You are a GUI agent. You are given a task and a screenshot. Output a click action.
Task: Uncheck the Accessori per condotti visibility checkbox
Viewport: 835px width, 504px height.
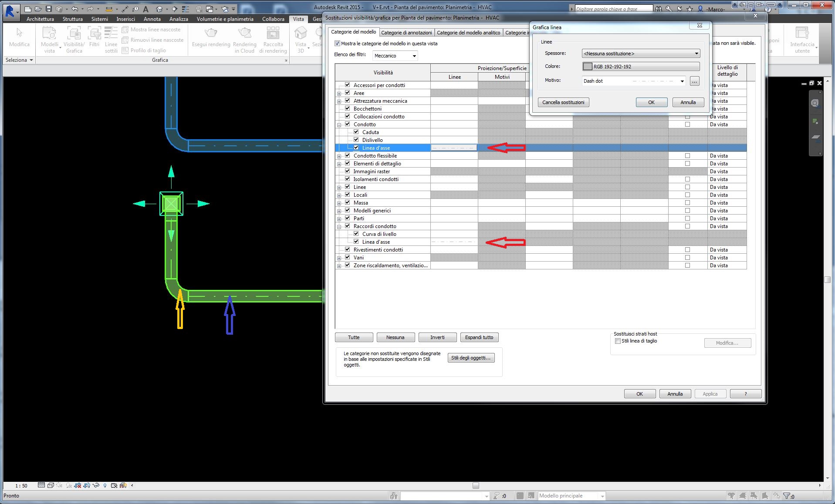347,85
